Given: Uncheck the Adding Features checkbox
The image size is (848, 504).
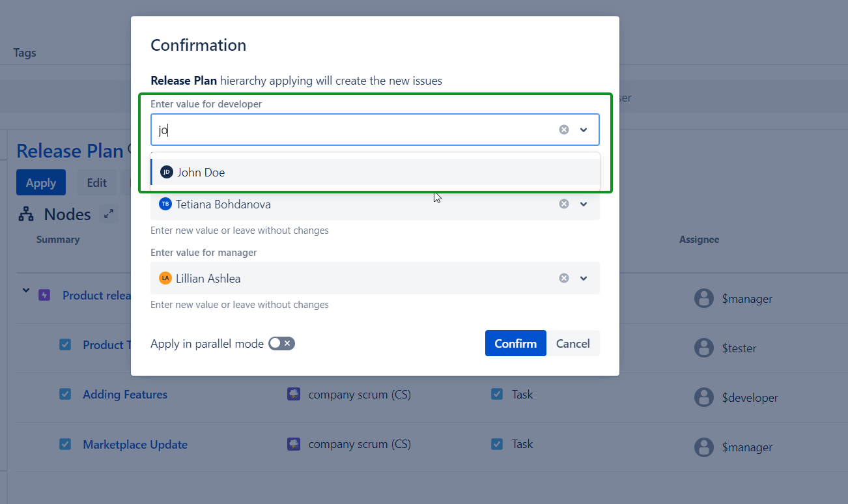Looking at the screenshot, I should coord(65,394).
